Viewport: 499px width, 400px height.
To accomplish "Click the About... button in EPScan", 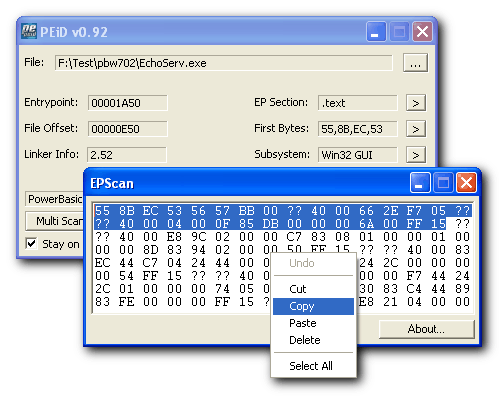I will pyautogui.click(x=426, y=329).
